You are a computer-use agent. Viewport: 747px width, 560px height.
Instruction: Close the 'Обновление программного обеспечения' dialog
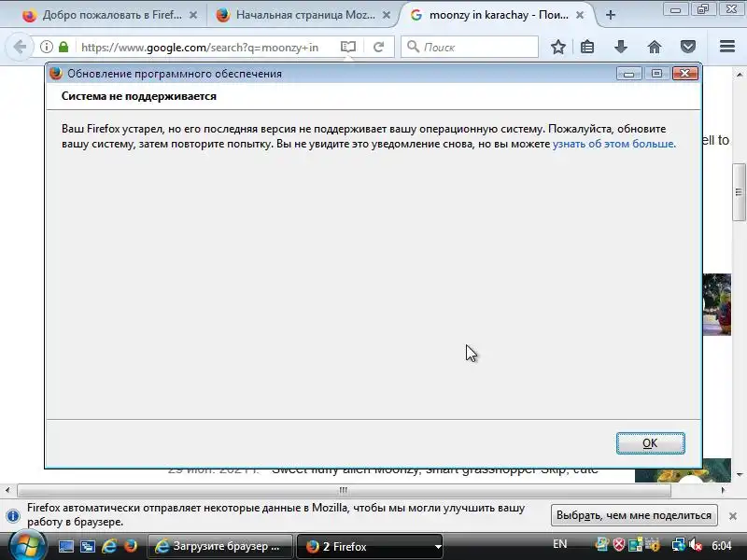tap(685, 74)
